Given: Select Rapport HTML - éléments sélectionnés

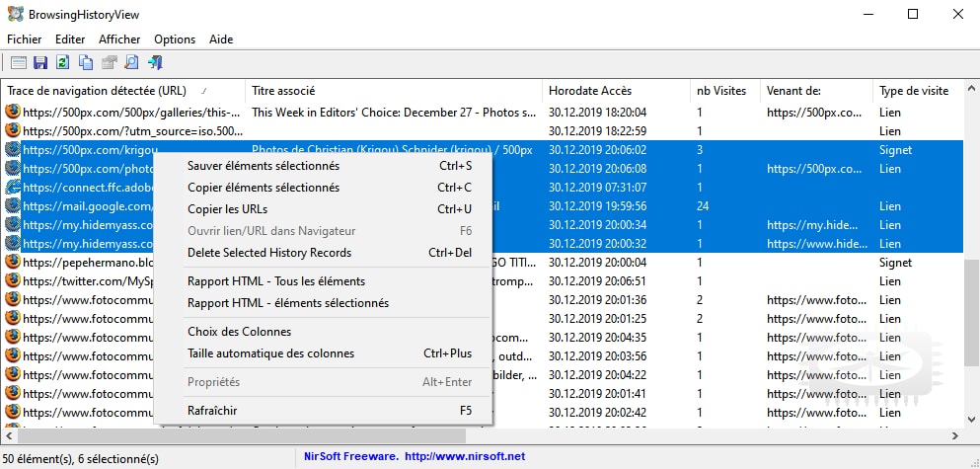Looking at the screenshot, I should 323,303.
